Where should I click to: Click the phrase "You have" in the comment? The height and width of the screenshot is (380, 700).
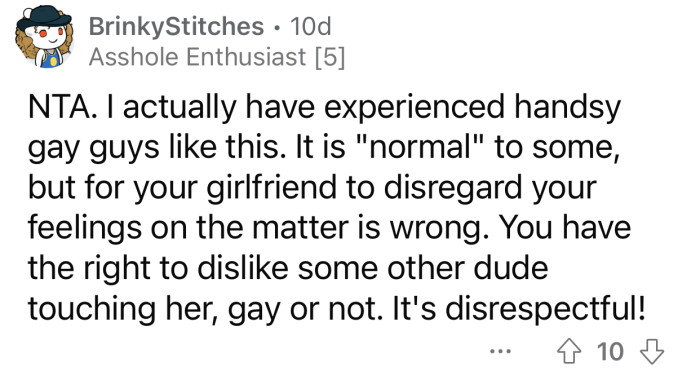pyautogui.click(x=565, y=227)
